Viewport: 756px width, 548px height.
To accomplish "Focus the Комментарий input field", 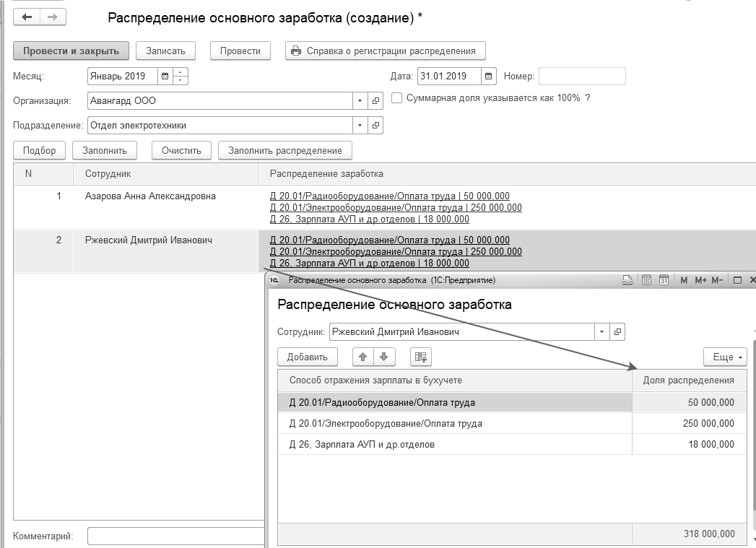I will coord(176,536).
